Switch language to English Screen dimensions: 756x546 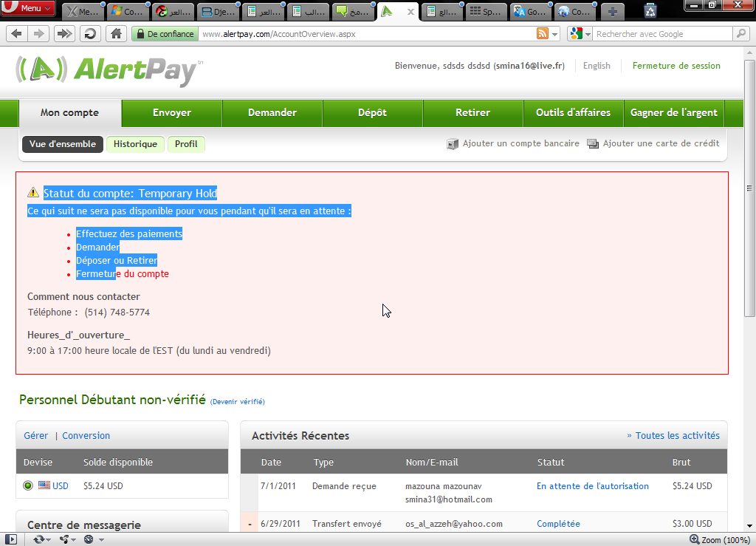click(597, 66)
